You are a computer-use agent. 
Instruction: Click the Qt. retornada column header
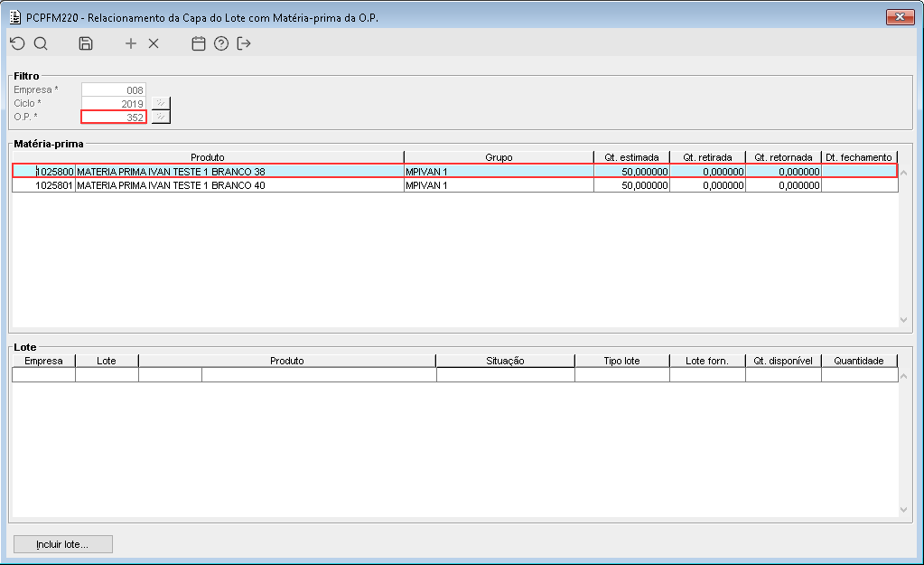pos(784,157)
